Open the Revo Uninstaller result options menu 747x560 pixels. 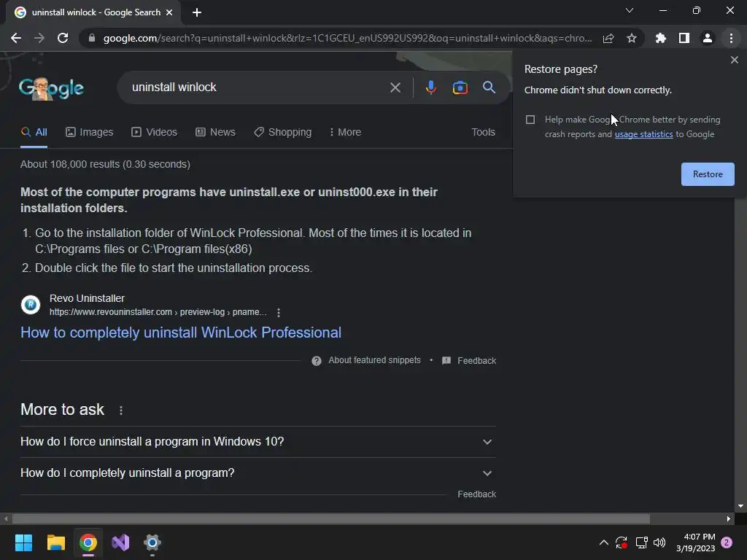(x=279, y=312)
